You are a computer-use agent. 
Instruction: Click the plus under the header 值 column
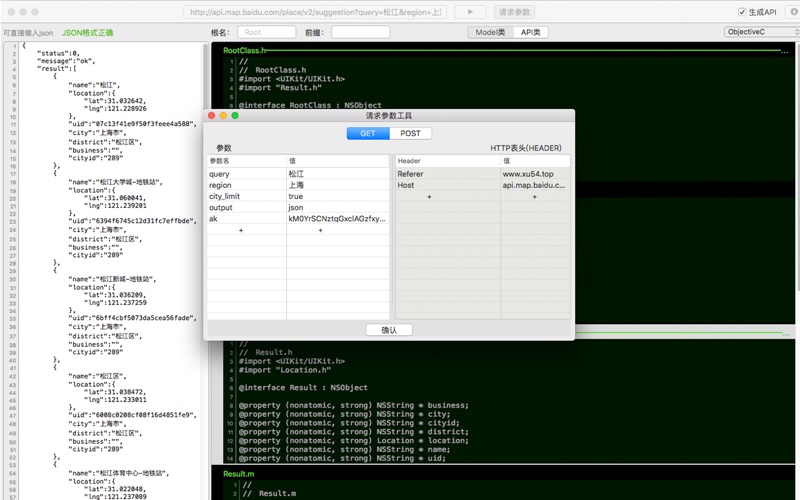tap(534, 197)
